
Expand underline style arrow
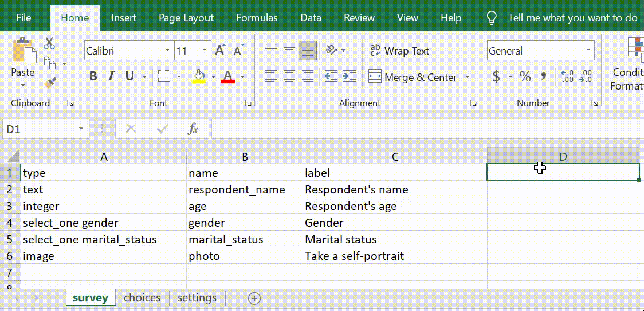(144, 77)
